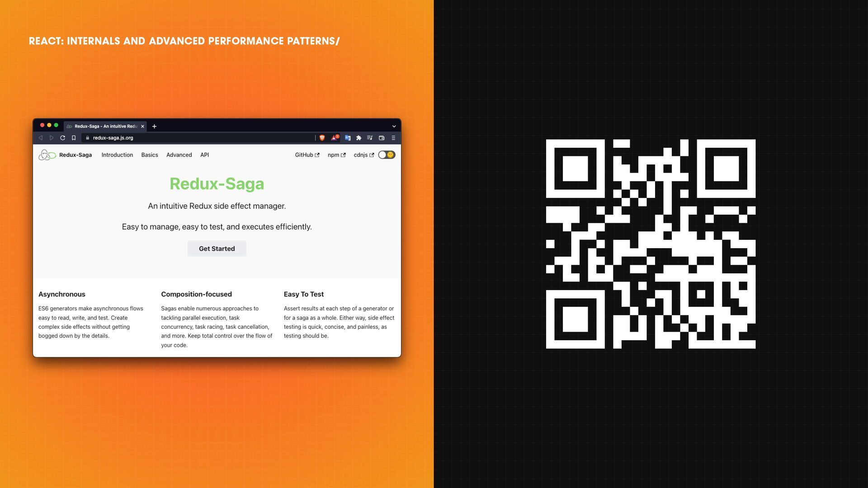Click the Brave Shields lion icon
This screenshot has width=868, height=488.
point(322,138)
